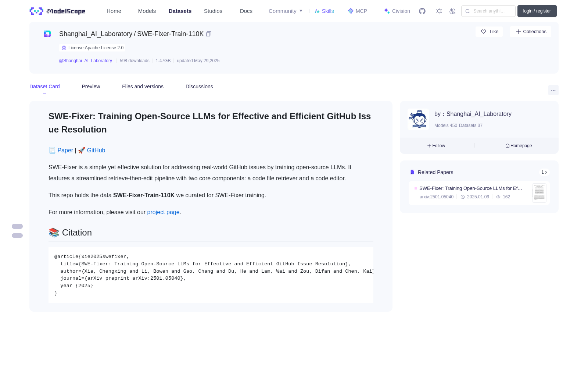Click the 'Datasets 37' count text
This screenshot has width=588, height=368.
[x=471, y=125]
